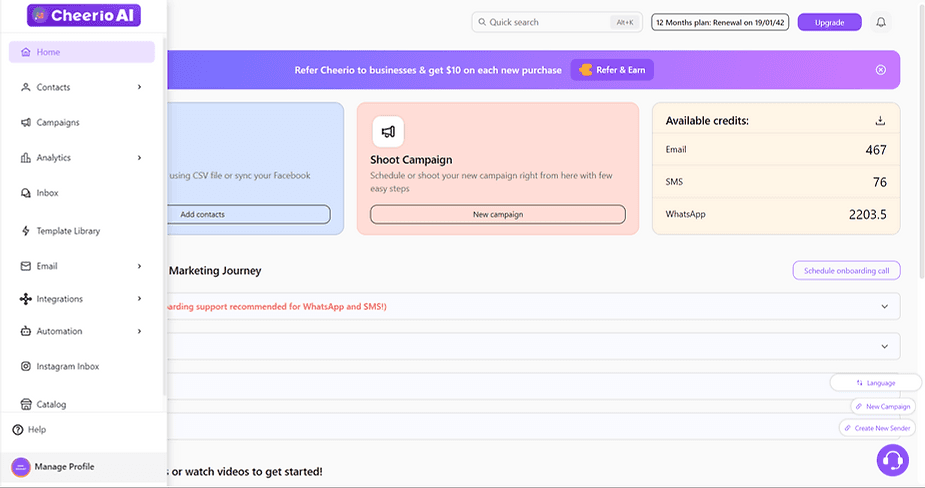Open Inbox in the sidebar
The image size is (925, 488).
point(81,193)
